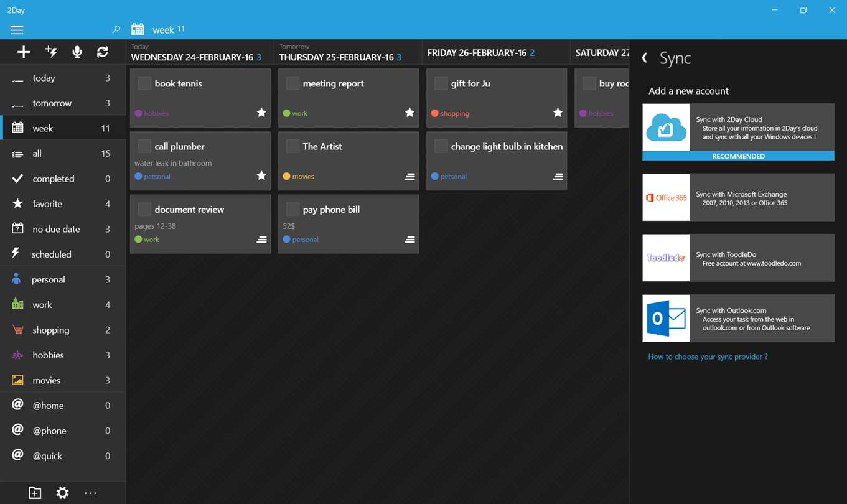
Task: Open more options ellipsis at bottom
Action: pos(90,493)
